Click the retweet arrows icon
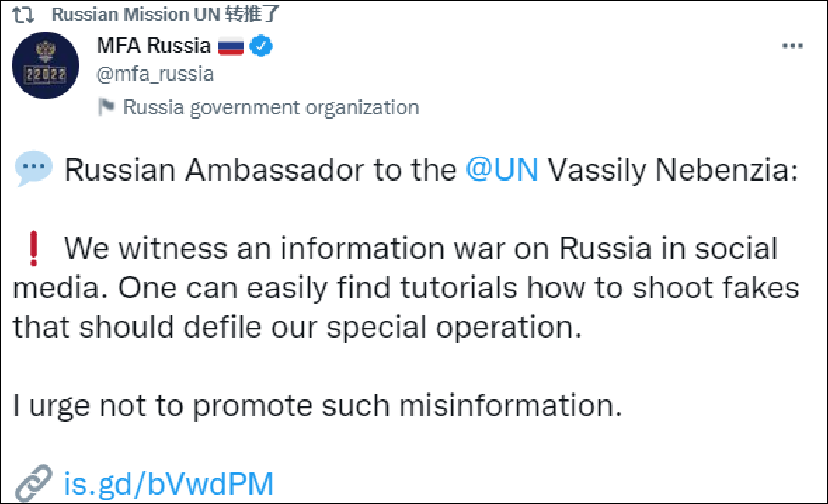828x504 pixels. click(x=23, y=15)
